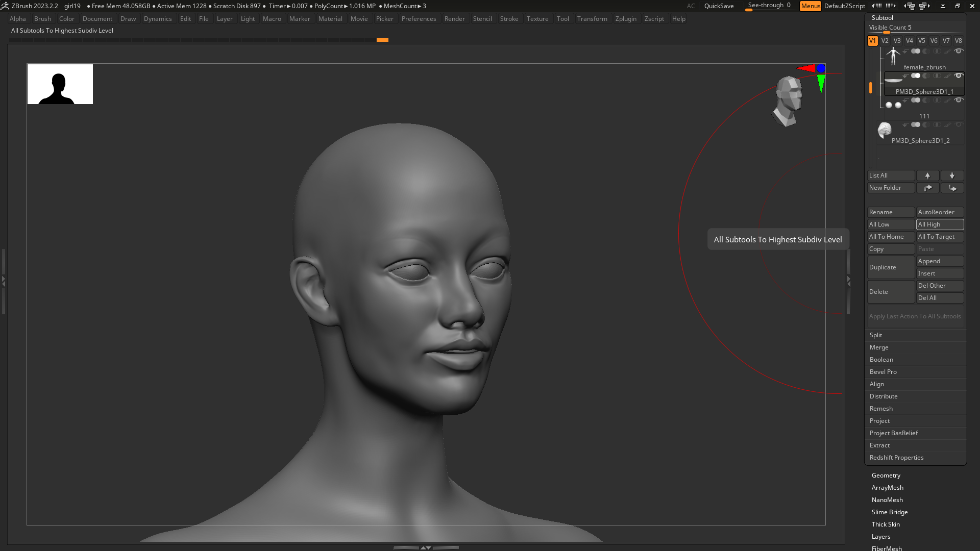Expand the Boolean section
This screenshot has height=551, width=980.
point(881,360)
